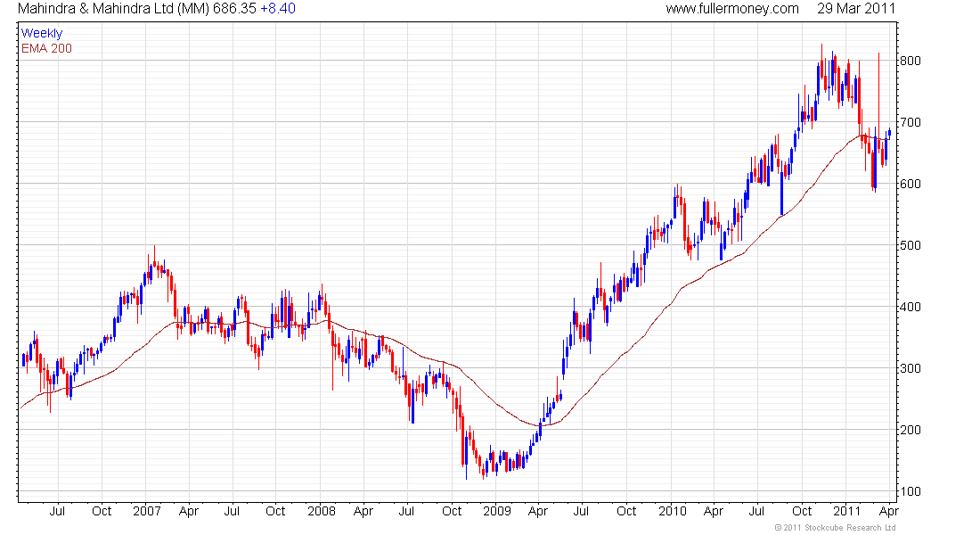Click the 800 price axis label

tap(910, 61)
